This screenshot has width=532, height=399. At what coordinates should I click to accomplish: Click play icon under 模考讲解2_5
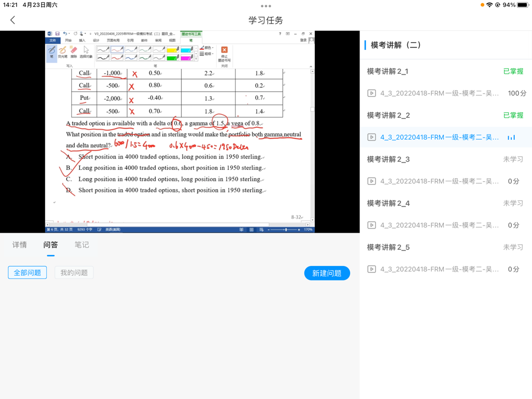(x=371, y=269)
